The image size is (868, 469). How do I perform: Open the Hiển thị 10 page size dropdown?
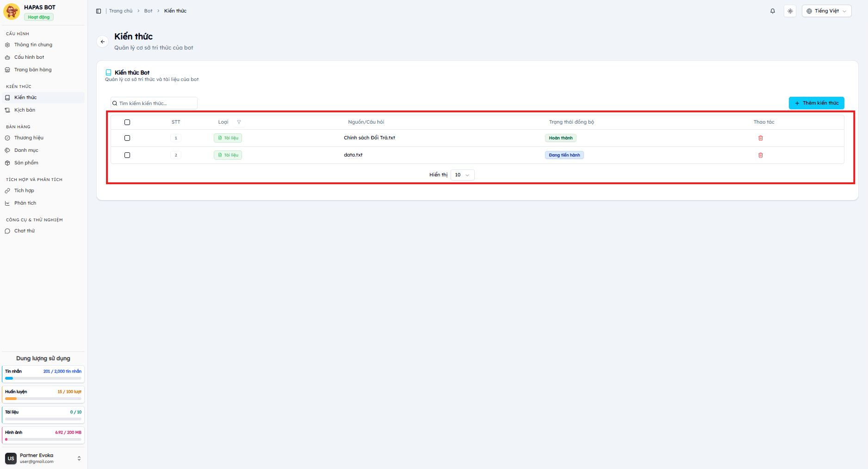coord(462,175)
